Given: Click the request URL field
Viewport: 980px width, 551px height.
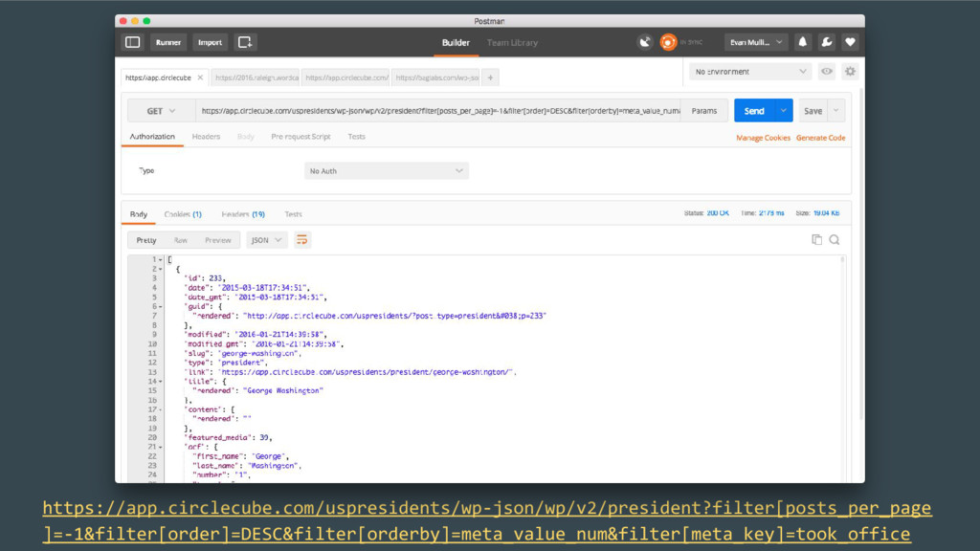Looking at the screenshot, I should [439, 111].
